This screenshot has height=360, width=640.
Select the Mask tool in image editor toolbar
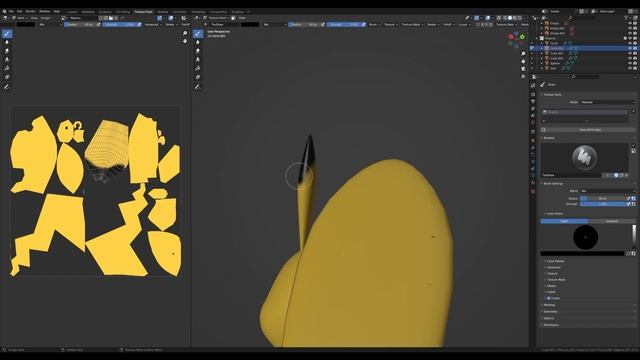[7, 77]
